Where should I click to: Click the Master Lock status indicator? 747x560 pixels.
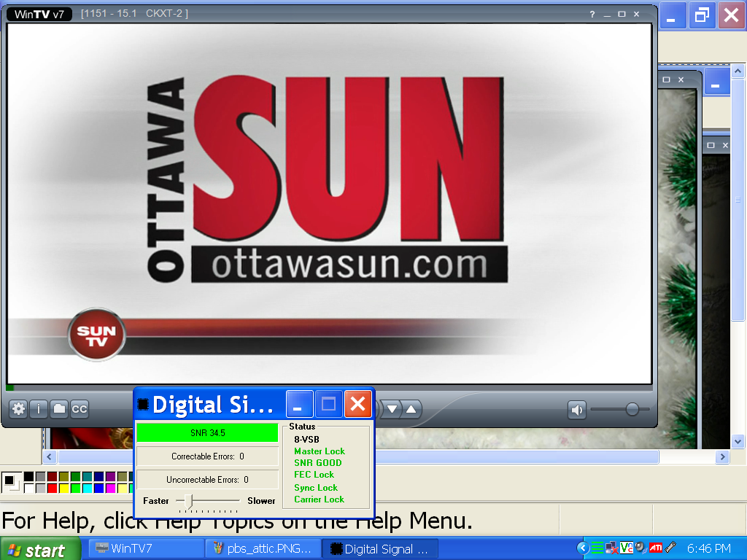click(320, 451)
